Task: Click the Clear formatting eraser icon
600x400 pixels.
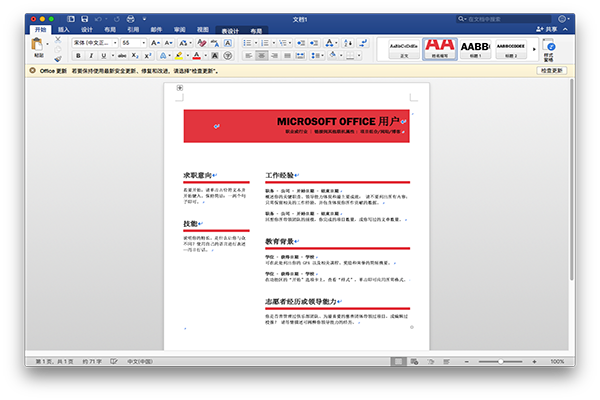Action: pyautogui.click(x=201, y=43)
